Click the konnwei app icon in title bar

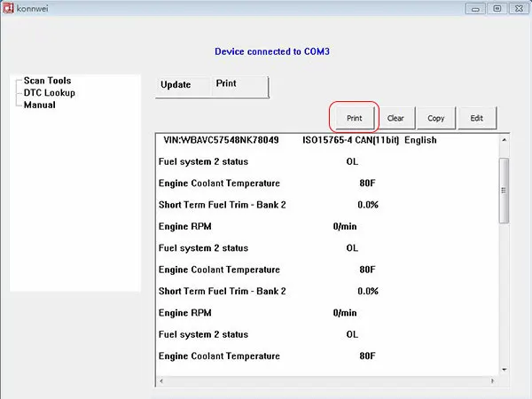7,8
